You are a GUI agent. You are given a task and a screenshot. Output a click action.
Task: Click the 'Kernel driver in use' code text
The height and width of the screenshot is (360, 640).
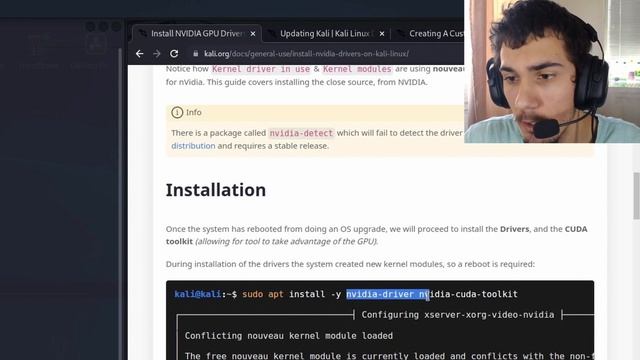pyautogui.click(x=261, y=69)
